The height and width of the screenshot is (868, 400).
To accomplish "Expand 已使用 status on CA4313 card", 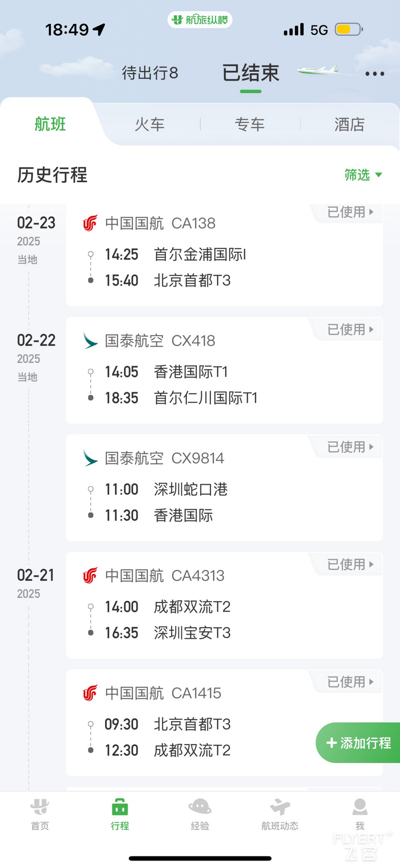I will click(350, 564).
